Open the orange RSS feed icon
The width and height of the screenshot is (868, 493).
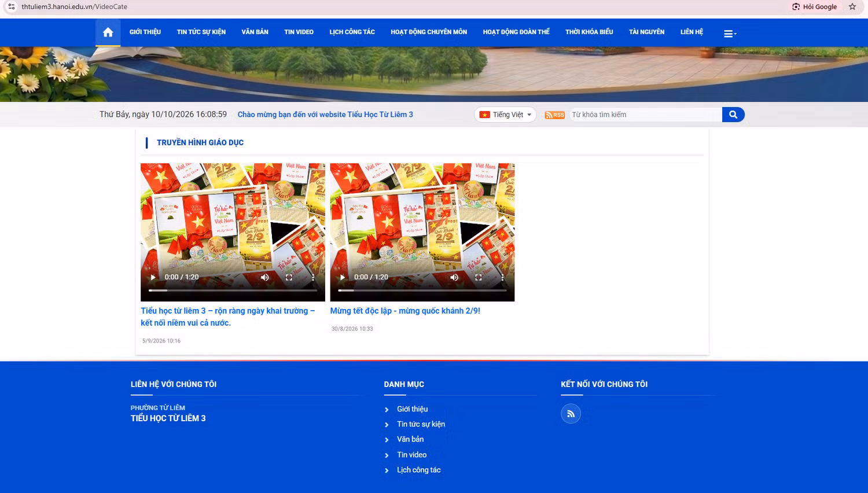pos(554,115)
